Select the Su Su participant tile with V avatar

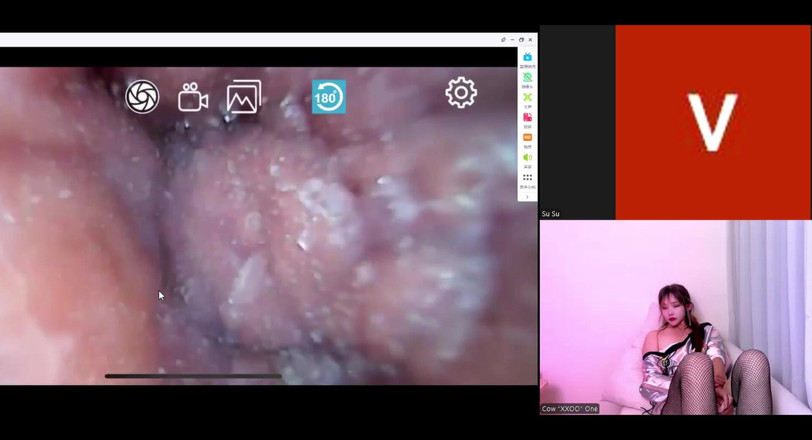(712, 120)
